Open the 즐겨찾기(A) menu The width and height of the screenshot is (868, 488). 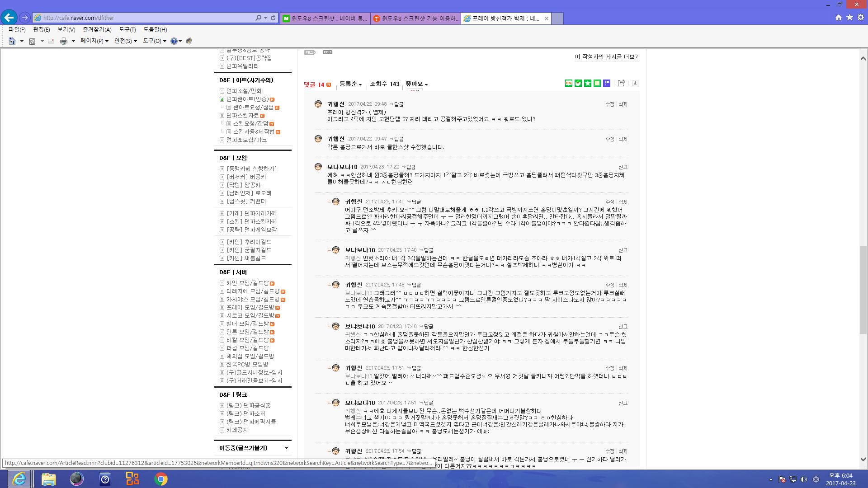(x=97, y=29)
